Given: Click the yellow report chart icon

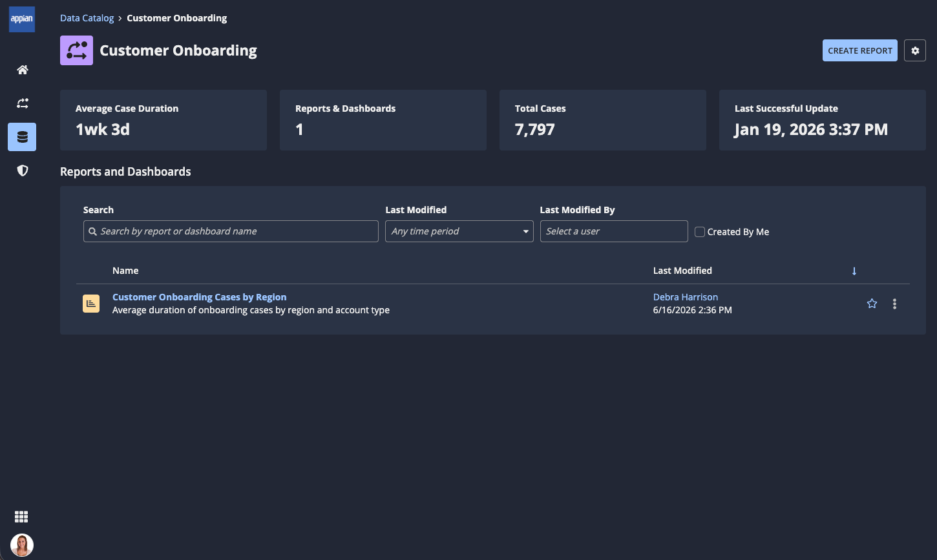Looking at the screenshot, I should (x=91, y=304).
